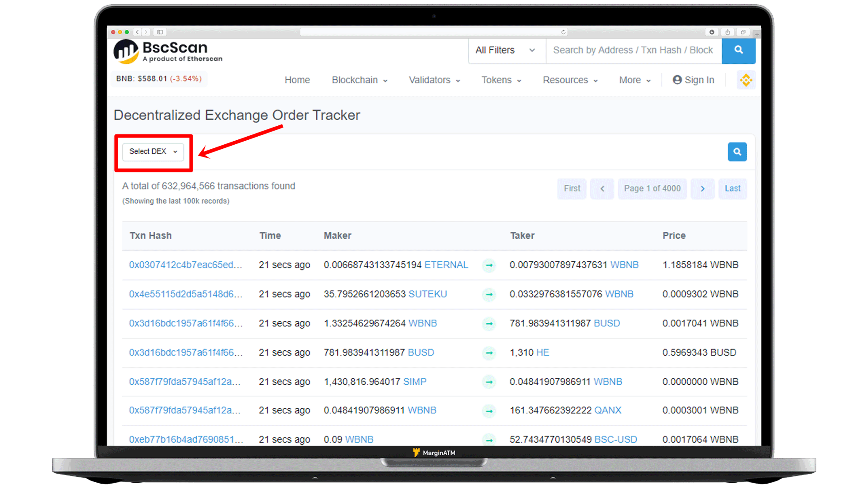The width and height of the screenshot is (868, 488).
Task: Click the next page chevron
Action: [703, 188]
